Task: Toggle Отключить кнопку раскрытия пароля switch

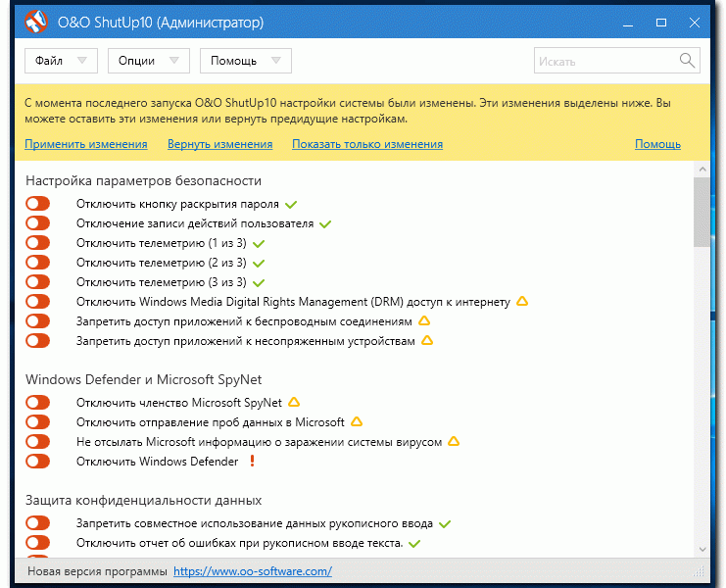Action: [x=38, y=204]
